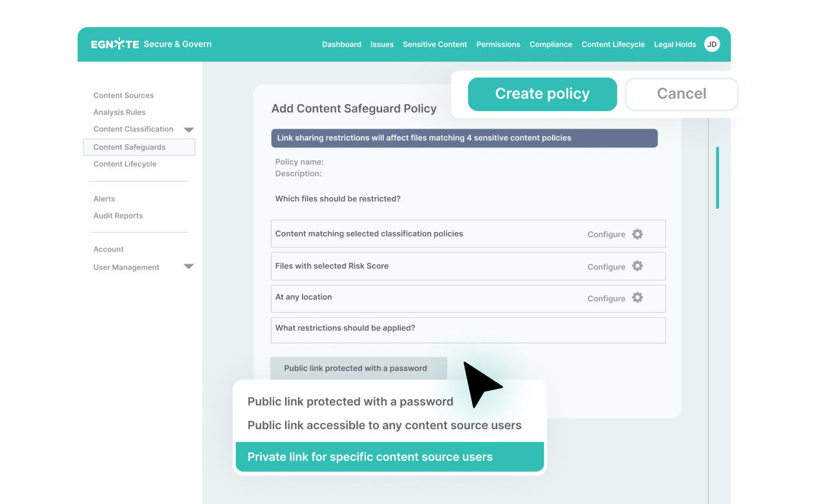Click the Risk Score gear icon
The width and height of the screenshot is (825, 504).
coord(637,266)
